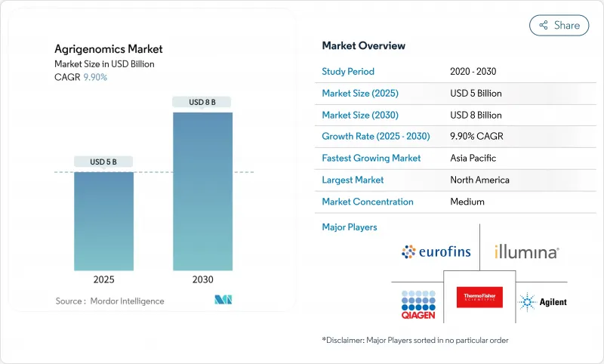Click the share icon inside Share button

(543, 25)
